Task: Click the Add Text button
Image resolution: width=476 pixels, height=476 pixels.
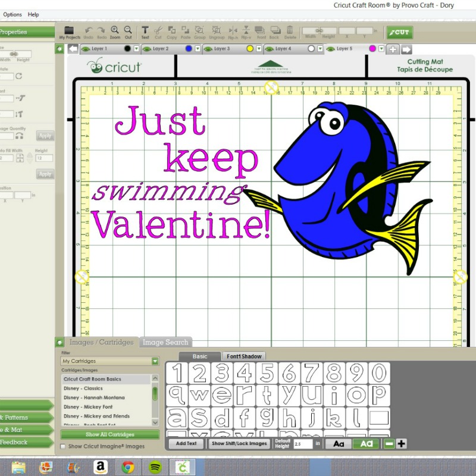Action: click(x=186, y=443)
